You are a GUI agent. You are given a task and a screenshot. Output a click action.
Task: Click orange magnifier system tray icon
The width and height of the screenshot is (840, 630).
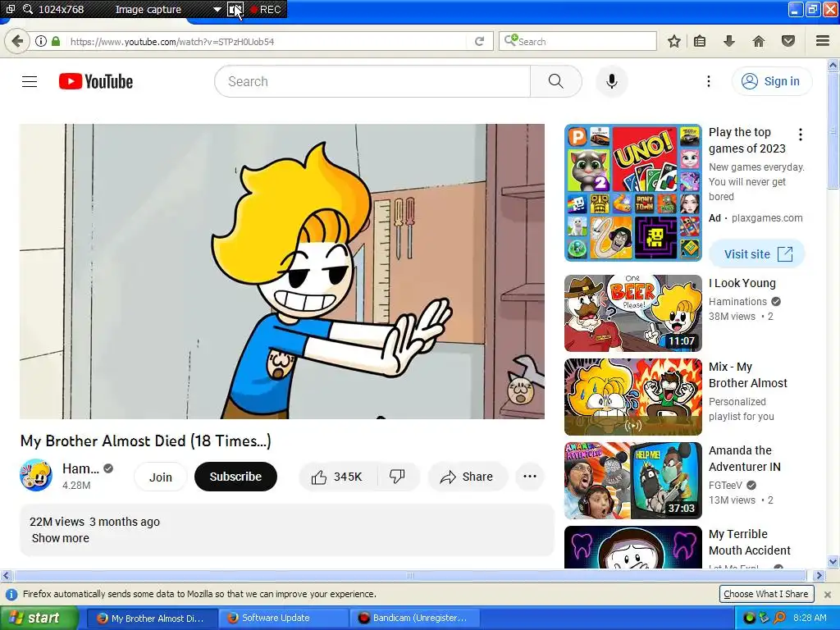click(779, 619)
